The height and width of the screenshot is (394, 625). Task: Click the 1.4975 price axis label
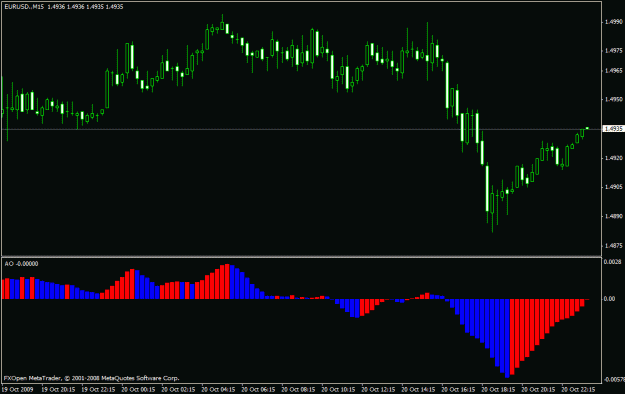[614, 51]
